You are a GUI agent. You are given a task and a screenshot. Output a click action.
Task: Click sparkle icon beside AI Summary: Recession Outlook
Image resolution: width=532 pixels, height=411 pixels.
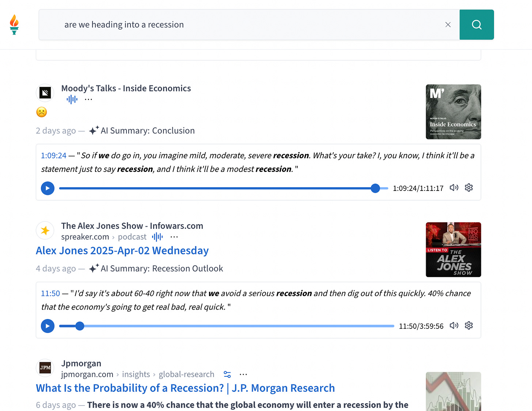click(94, 268)
